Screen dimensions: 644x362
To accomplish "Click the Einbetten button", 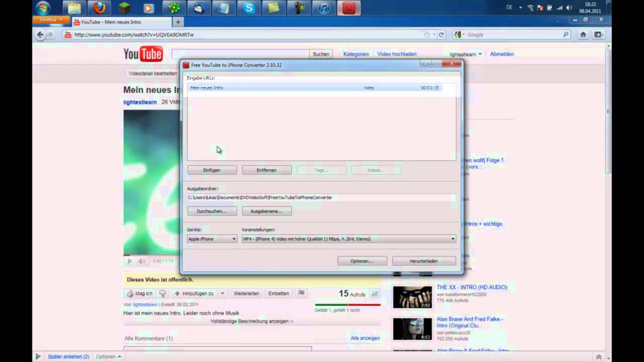I will point(279,293).
